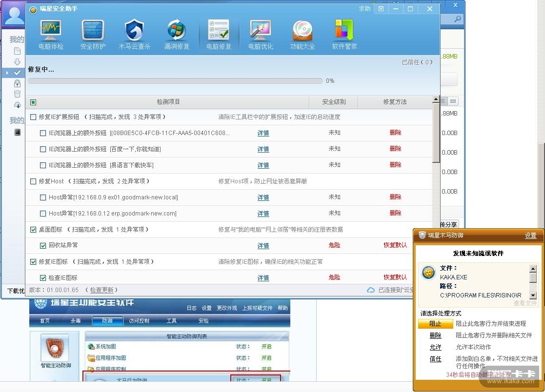Click 删除 option in trojan defense popup
This screenshot has width=545, height=392.
[436, 335]
